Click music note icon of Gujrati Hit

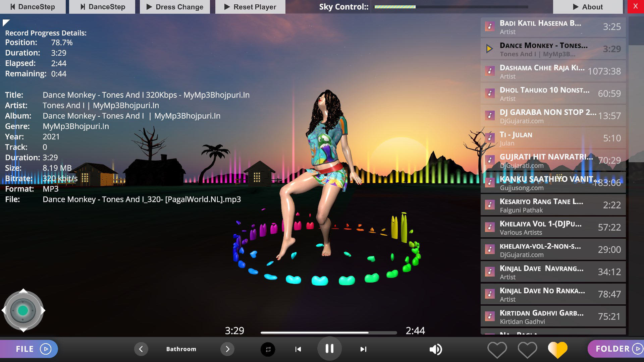490,160
